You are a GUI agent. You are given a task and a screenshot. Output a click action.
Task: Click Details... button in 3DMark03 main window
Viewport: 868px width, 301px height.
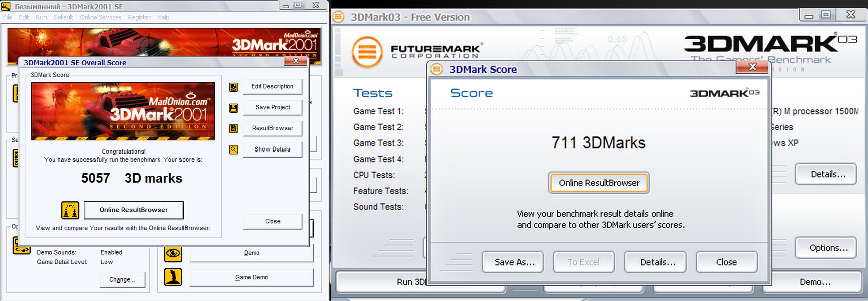point(826,175)
